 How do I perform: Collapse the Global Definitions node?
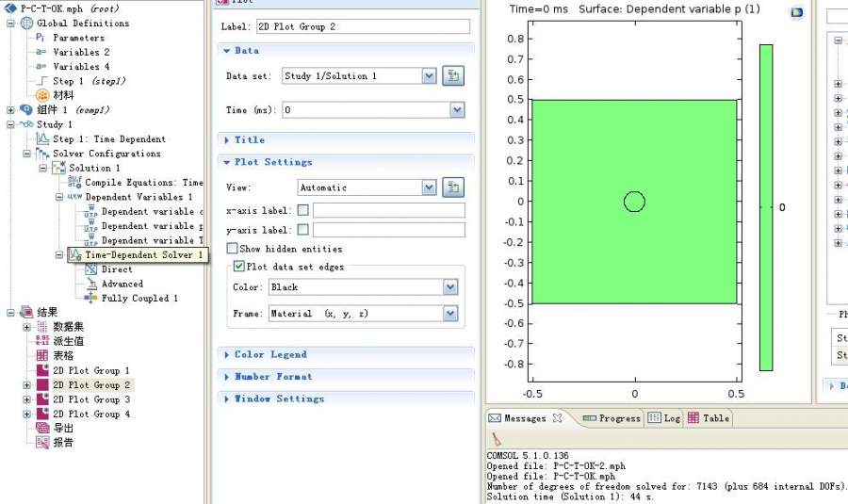point(10,24)
